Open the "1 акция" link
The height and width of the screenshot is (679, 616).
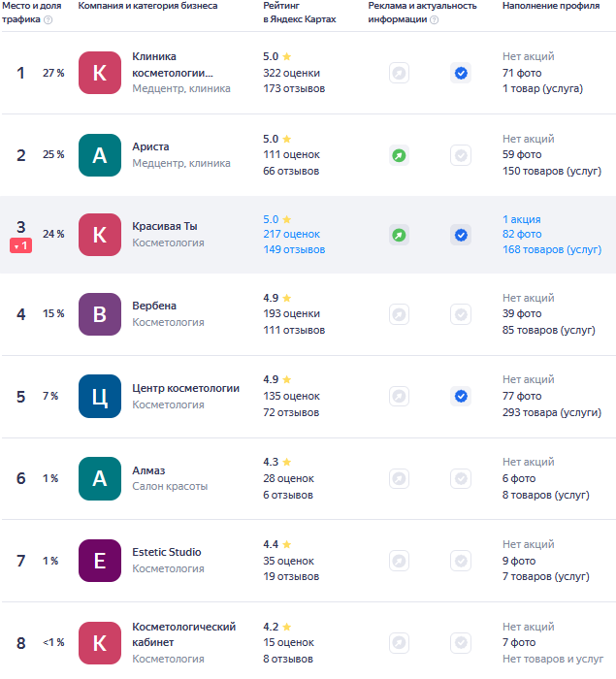tap(522, 219)
